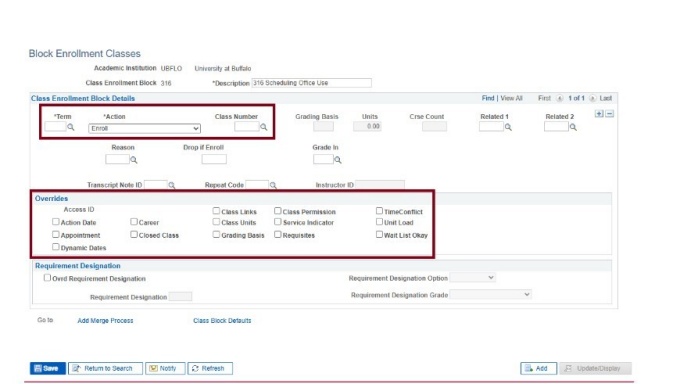Image resolution: width=680 pixels, height=384 pixels.
Task: Enable the Closed Class override
Action: (134, 234)
